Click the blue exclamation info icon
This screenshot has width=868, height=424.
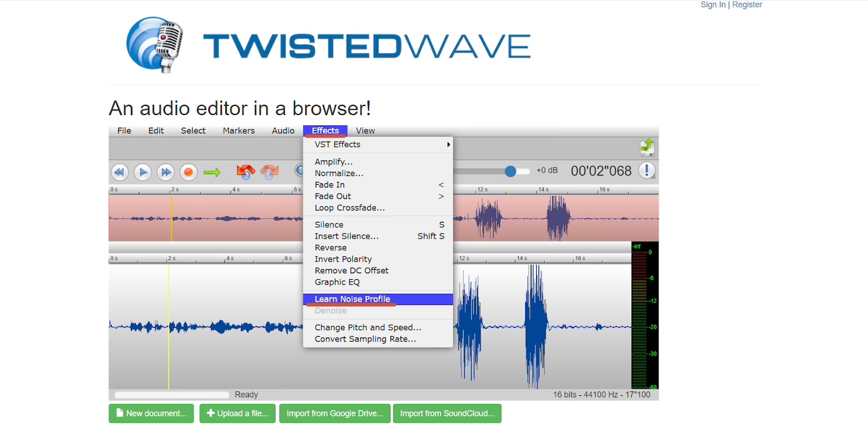point(647,170)
